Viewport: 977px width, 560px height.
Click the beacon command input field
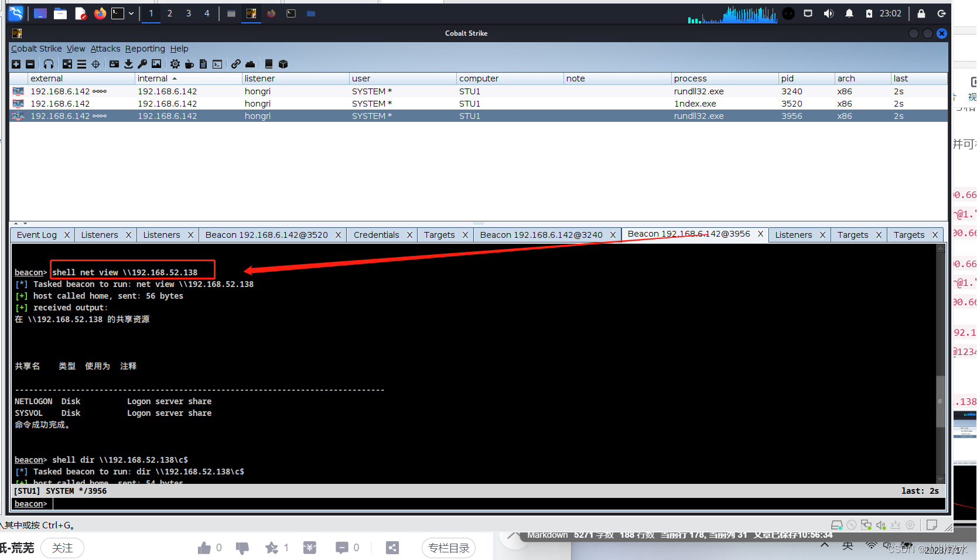click(x=498, y=504)
